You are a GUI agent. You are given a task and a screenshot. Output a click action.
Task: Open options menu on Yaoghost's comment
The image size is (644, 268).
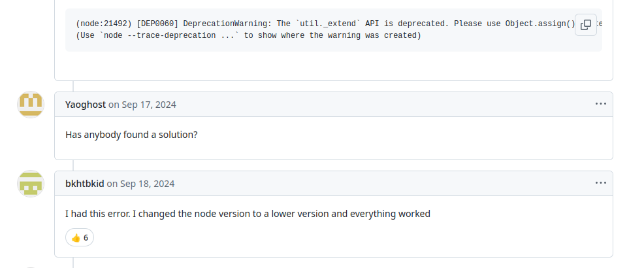tap(600, 104)
